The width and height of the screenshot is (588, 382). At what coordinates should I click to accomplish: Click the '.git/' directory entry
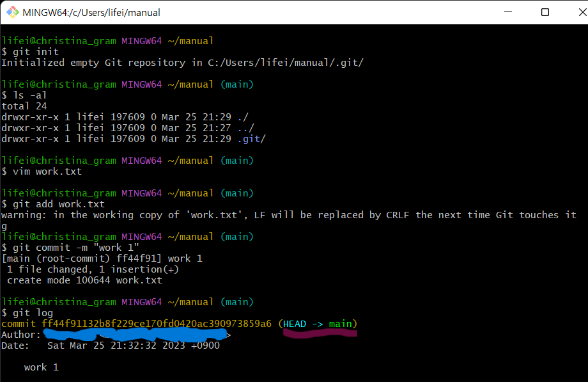251,139
